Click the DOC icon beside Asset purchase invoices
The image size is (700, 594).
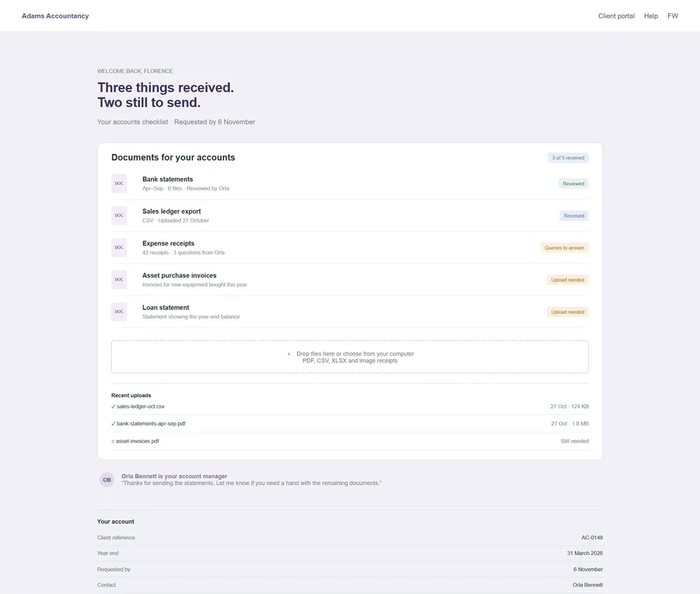(x=119, y=280)
